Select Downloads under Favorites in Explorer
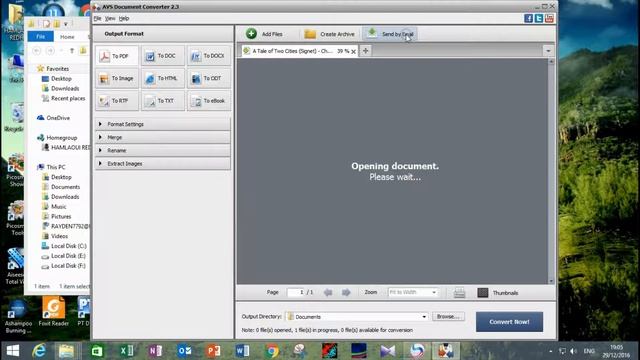Image resolution: width=640 pixels, height=360 pixels. (x=65, y=88)
